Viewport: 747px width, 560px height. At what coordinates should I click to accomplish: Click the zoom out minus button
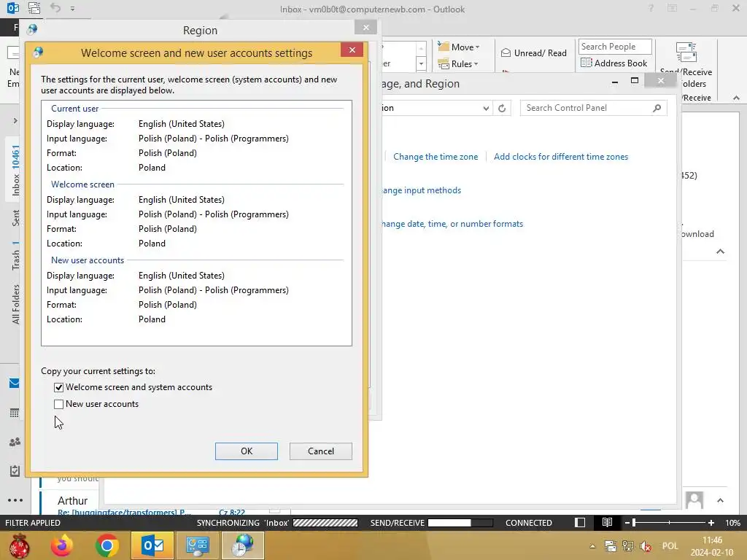click(627, 523)
